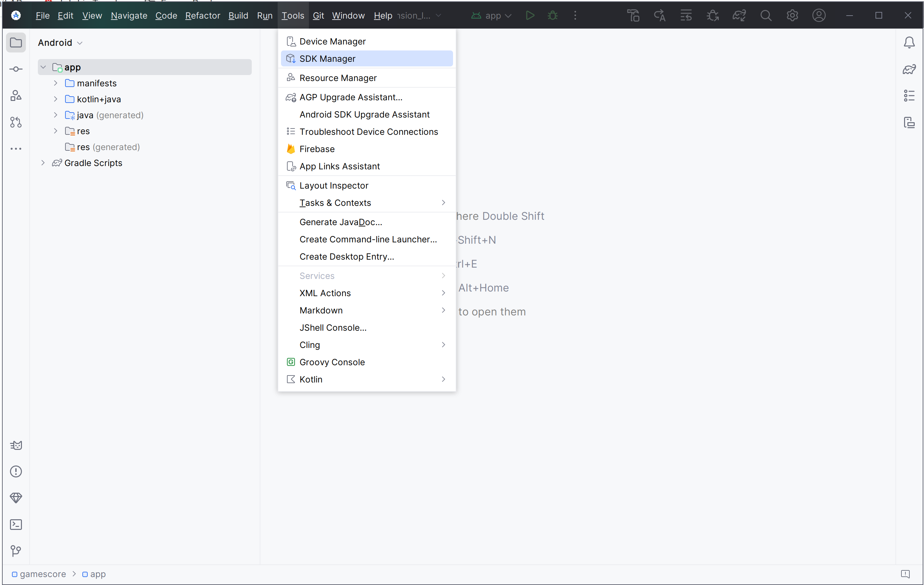Select Android SDK Upgrade Assistant entry
This screenshot has width=924, height=585.
click(x=366, y=114)
